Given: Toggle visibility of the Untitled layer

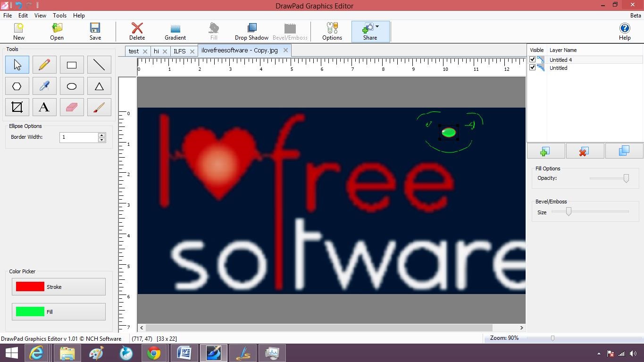Looking at the screenshot, I should click(533, 67).
